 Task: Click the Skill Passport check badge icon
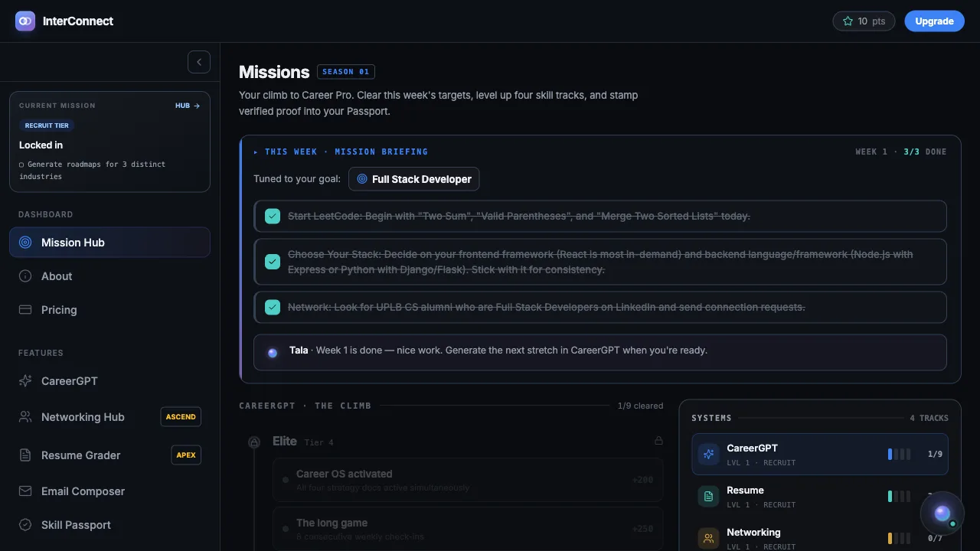coord(25,525)
